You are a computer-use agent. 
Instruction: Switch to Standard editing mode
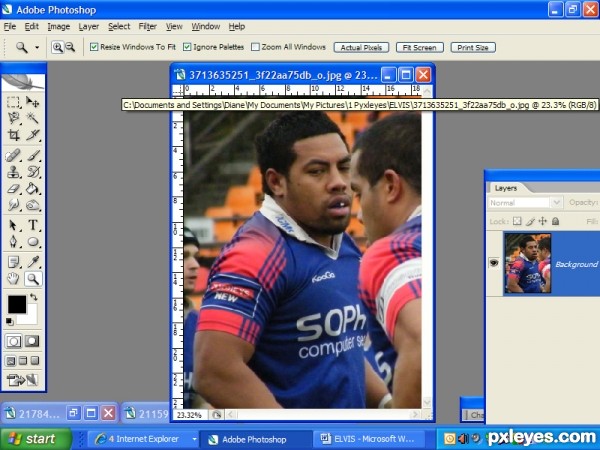click(13, 341)
